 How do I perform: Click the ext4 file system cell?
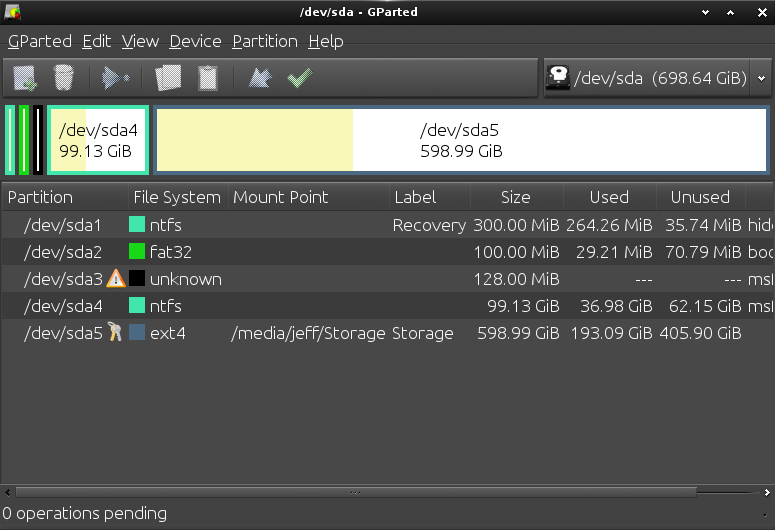(x=168, y=333)
